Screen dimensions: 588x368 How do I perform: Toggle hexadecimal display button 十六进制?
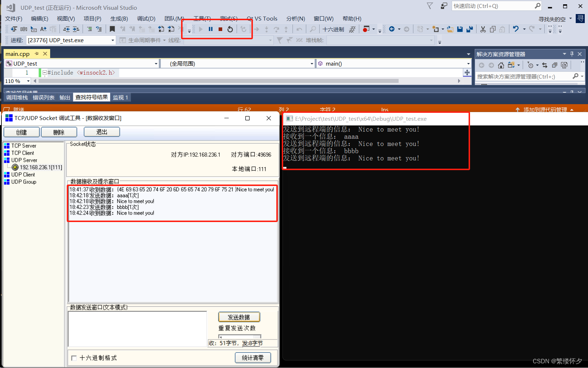click(333, 30)
